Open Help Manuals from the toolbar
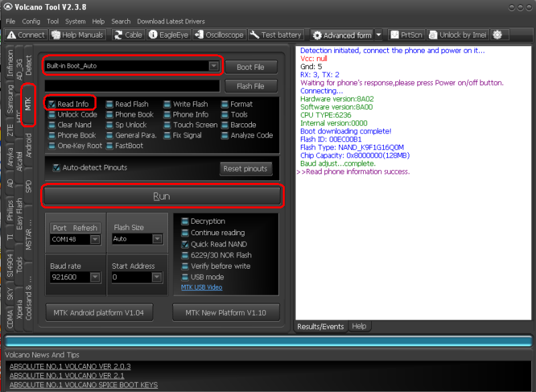536x392 pixels. click(56, 35)
